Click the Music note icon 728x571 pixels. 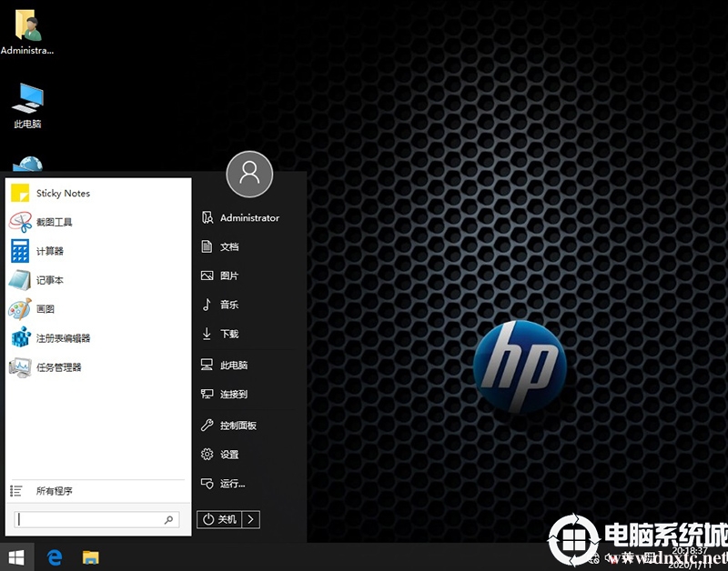(x=207, y=305)
